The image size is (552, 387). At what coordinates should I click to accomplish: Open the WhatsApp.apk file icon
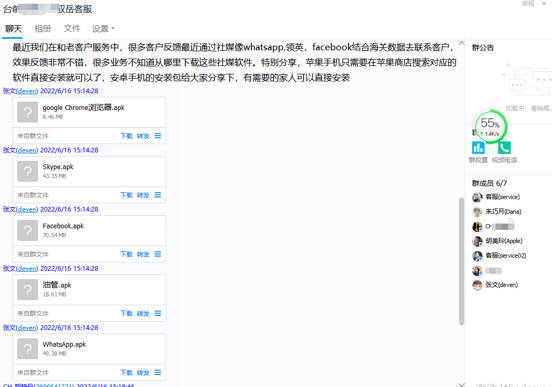pyautogui.click(x=27, y=349)
